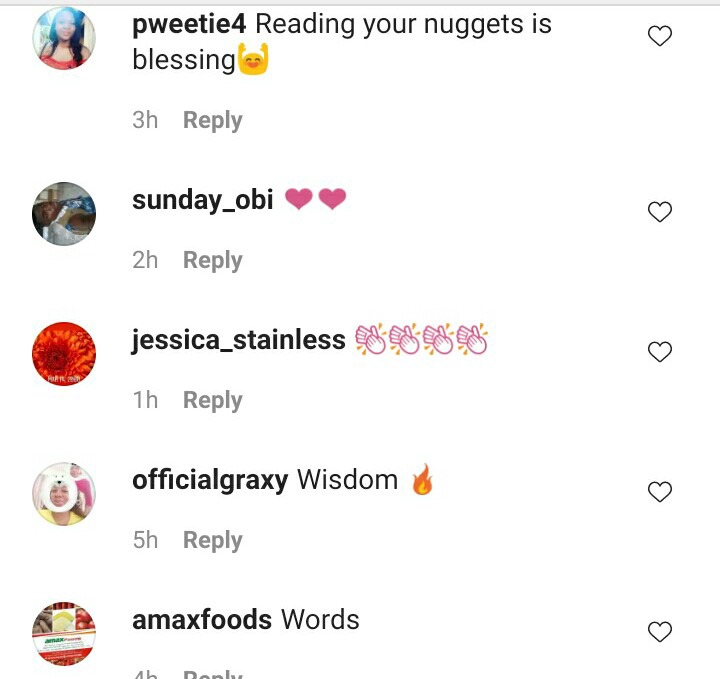Open pweetie4's profile picture
This screenshot has height=679, width=720.
[x=64, y=38]
